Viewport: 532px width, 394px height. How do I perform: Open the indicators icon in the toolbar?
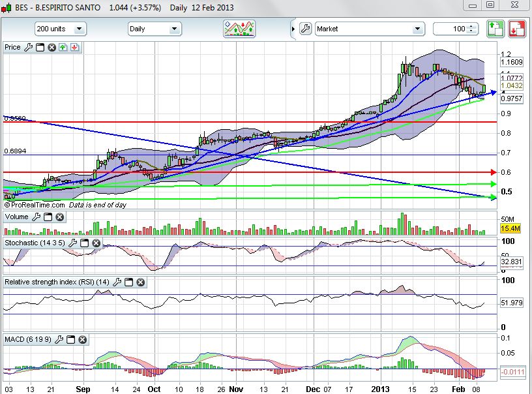pos(239,29)
